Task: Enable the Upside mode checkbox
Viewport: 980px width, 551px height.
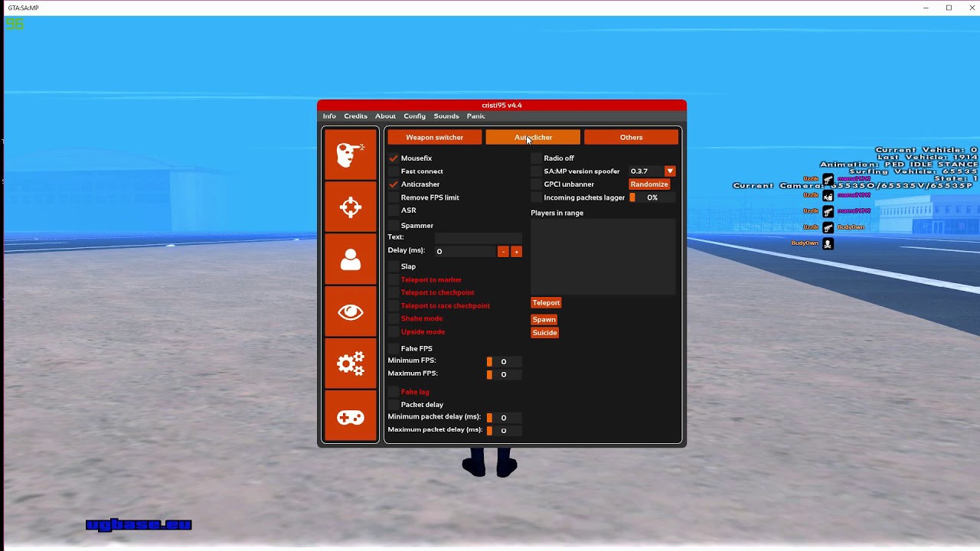Action: (x=394, y=332)
